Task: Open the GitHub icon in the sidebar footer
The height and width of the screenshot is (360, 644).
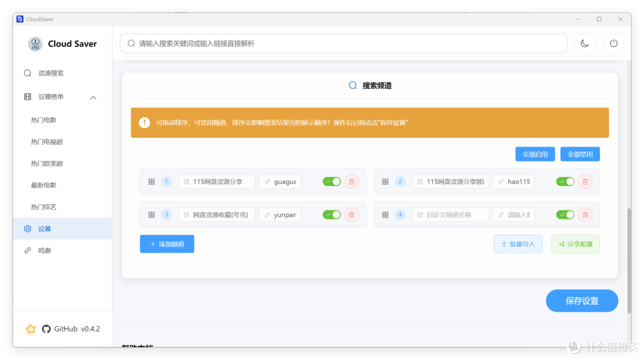Action: click(46, 328)
